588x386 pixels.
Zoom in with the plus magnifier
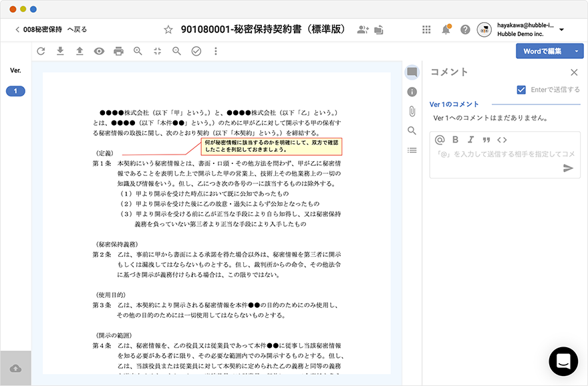coord(138,51)
